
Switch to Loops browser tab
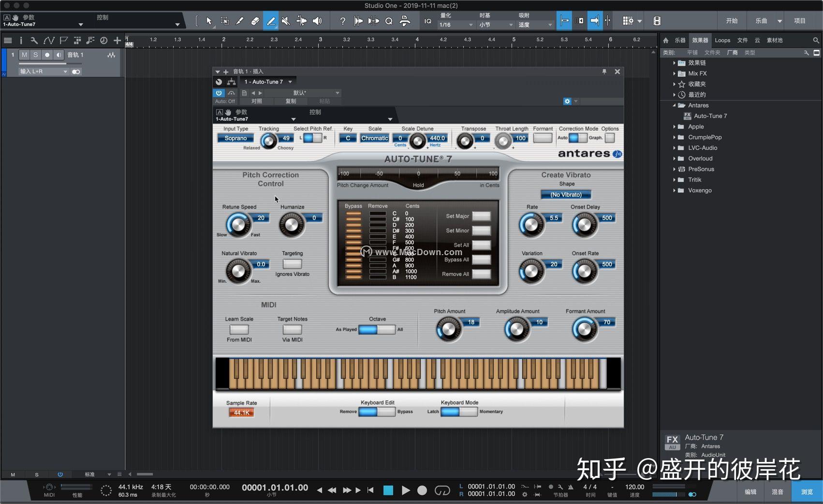pos(722,40)
